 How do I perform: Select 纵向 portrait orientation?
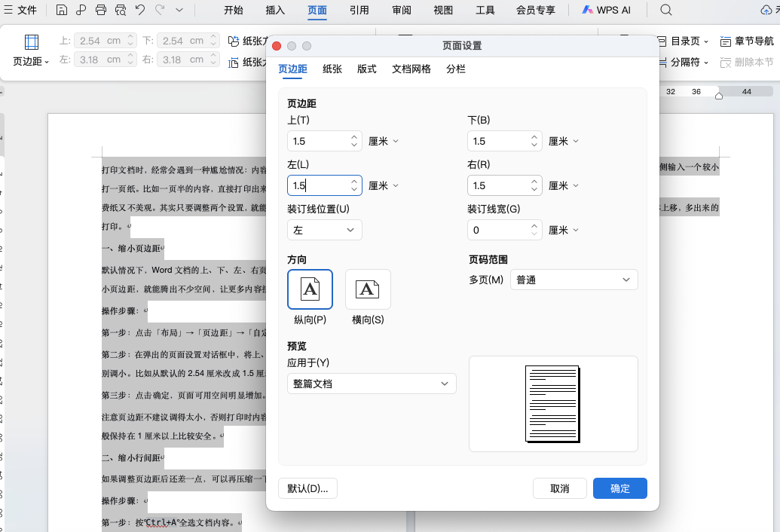pos(310,289)
